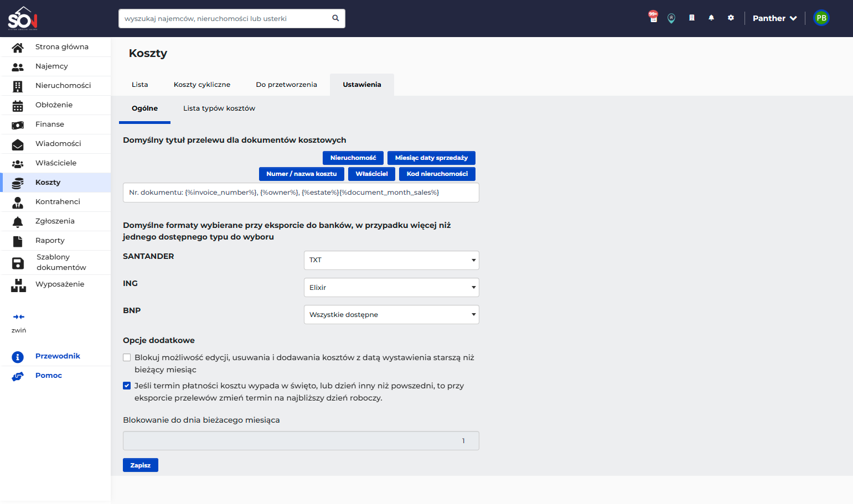Click the Obłożenie calendar icon
Image resolution: width=853 pixels, height=504 pixels.
(x=18, y=106)
